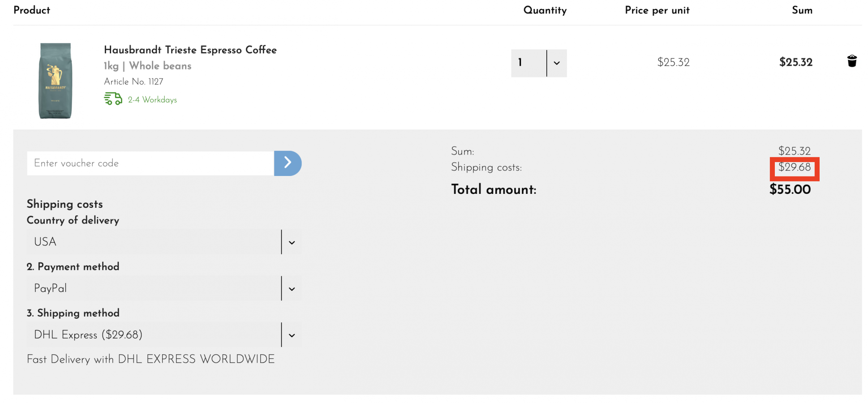Open the quantity selector showing 1
Viewport: 868px width, 403px height.
tap(529, 63)
